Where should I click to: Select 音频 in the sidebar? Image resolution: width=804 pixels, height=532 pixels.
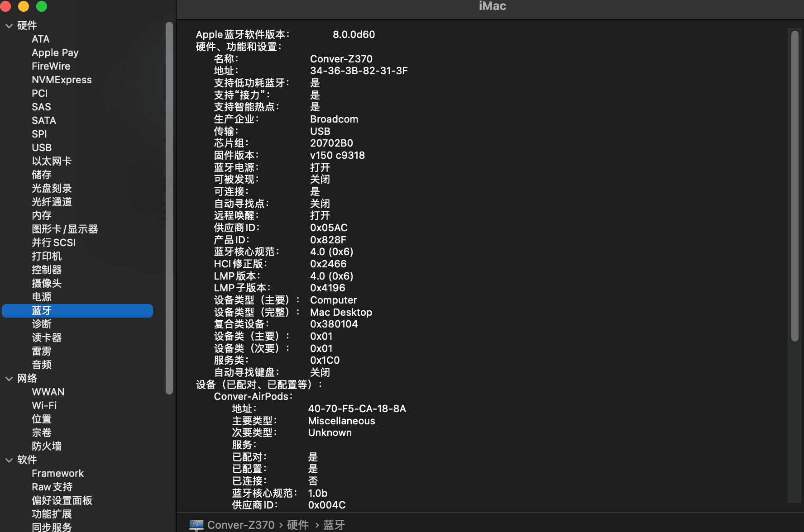(x=42, y=365)
